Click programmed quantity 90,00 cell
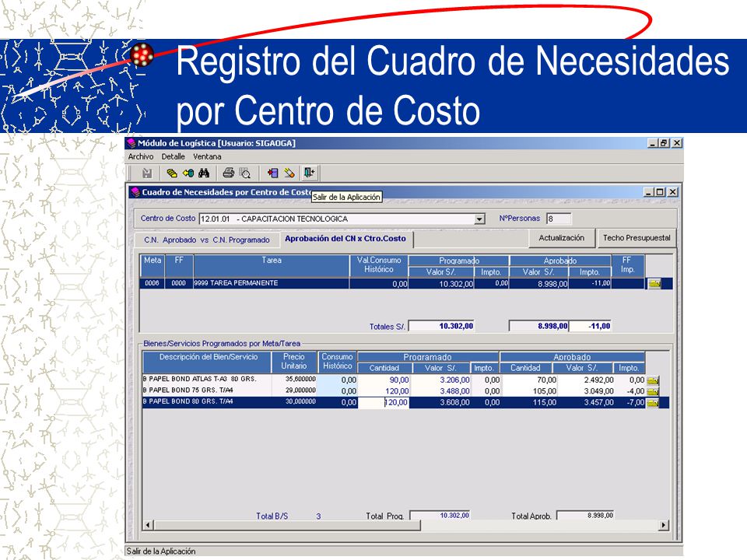747x560 pixels. [384, 380]
